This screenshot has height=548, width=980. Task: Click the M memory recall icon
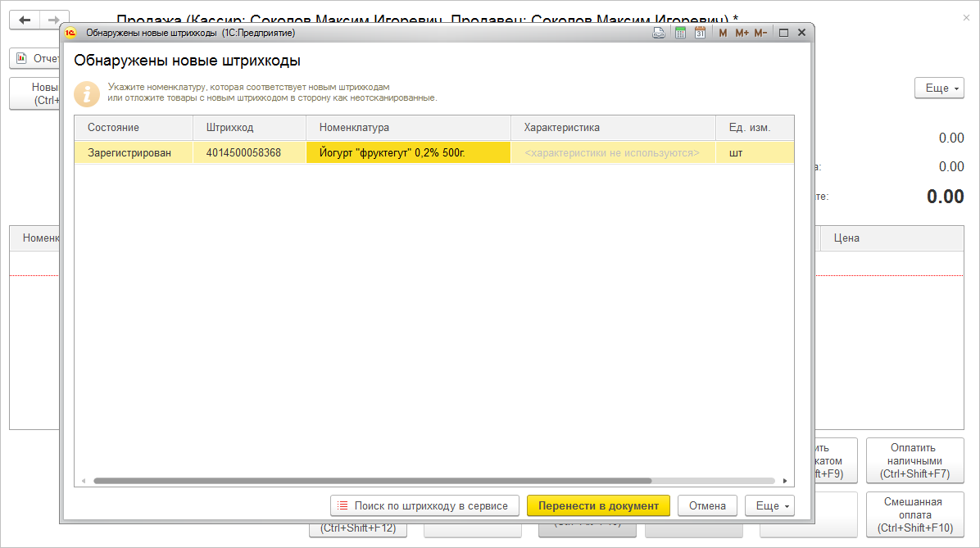point(722,32)
